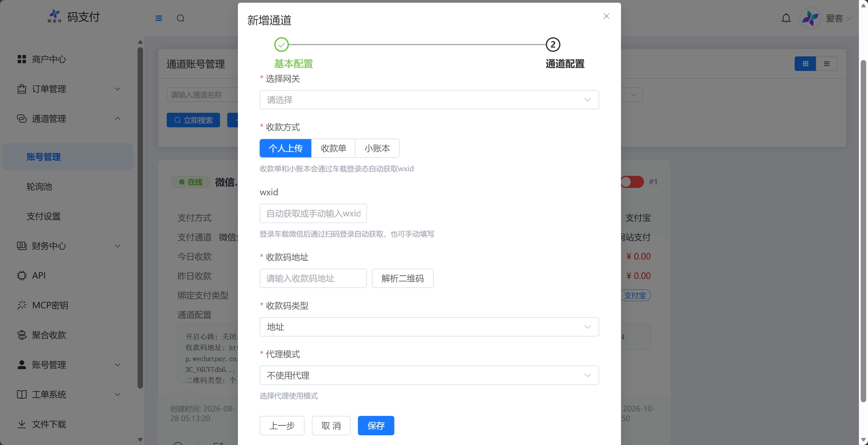Screen dimensions: 868x445
Task: Expand 账号管理 menu with person icon
Action: click(68, 364)
